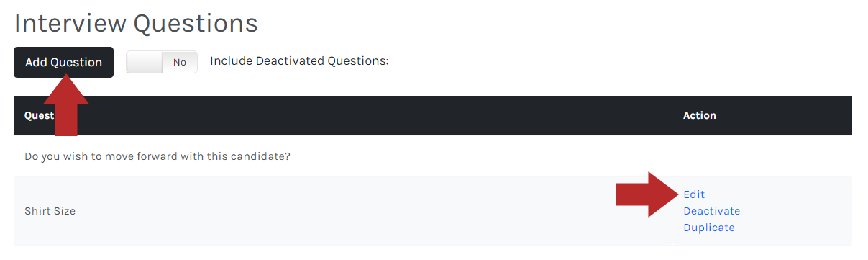This screenshot has width=868, height=260.
Task: Select the Action column header
Action: [699, 115]
